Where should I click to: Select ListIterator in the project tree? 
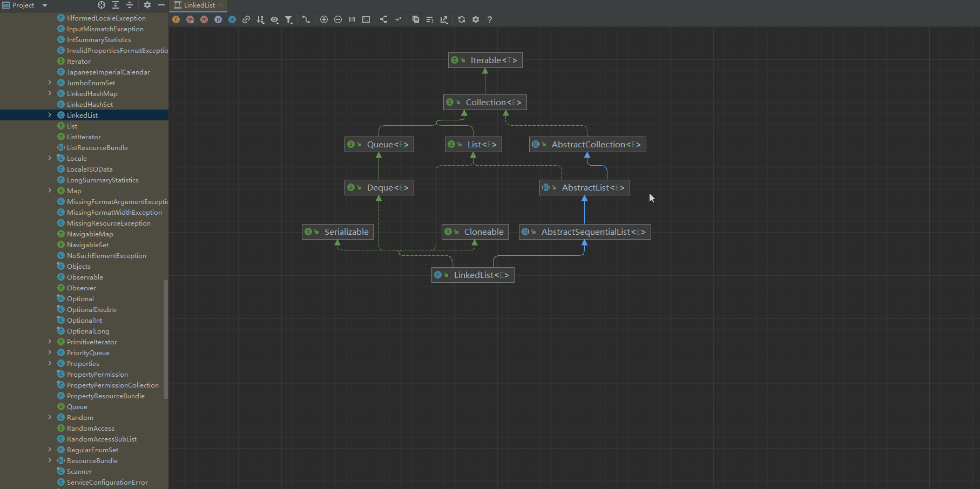84,137
